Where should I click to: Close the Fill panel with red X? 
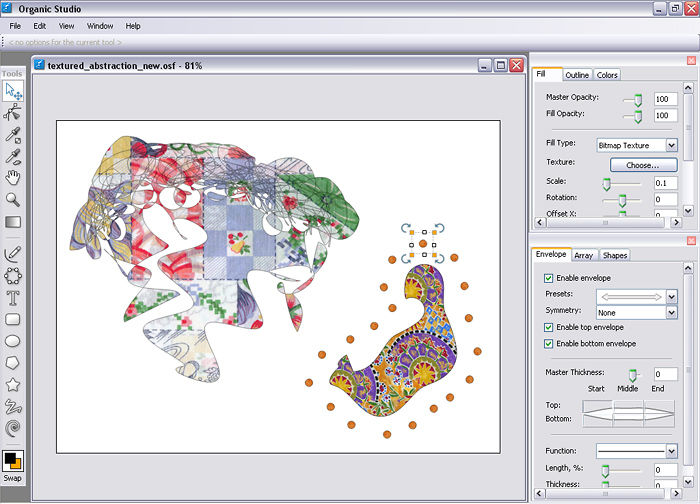coord(691,60)
